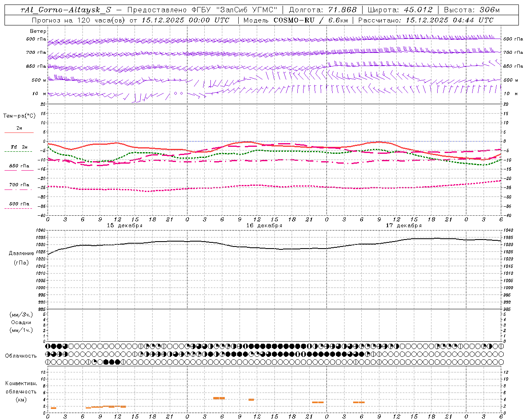Screen dimensions: 525x420
Task: Select the 500 гПа temperature legend entry
Action: (x=19, y=203)
